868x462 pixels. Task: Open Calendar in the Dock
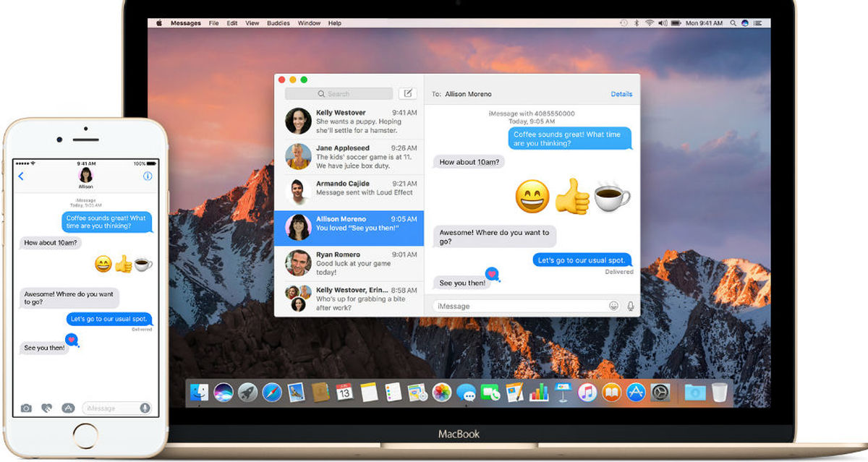(345, 393)
